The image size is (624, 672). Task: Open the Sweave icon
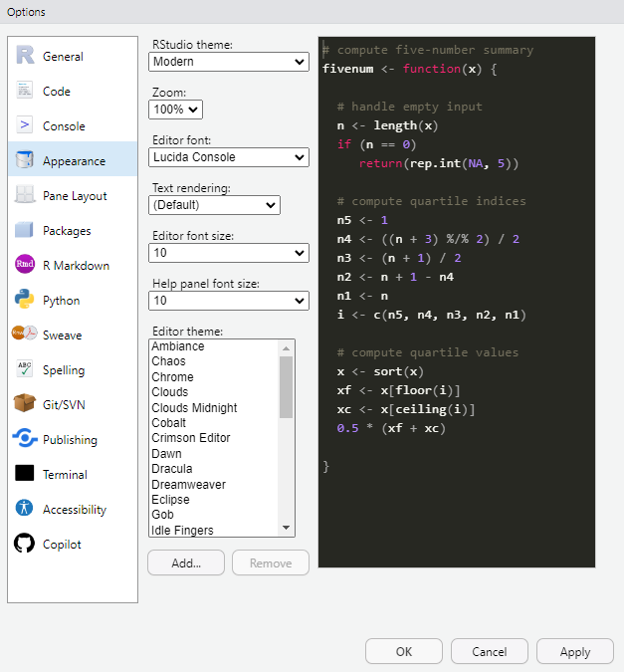point(25,335)
